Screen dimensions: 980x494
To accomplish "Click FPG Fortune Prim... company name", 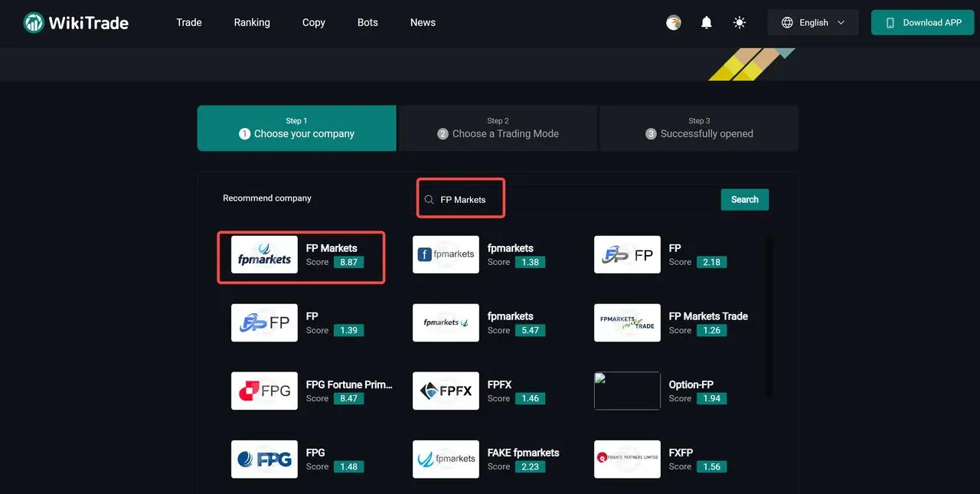I will point(349,384).
